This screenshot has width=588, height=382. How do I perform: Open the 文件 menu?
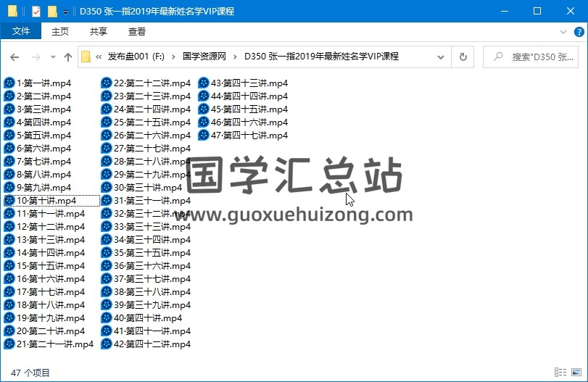[x=21, y=31]
